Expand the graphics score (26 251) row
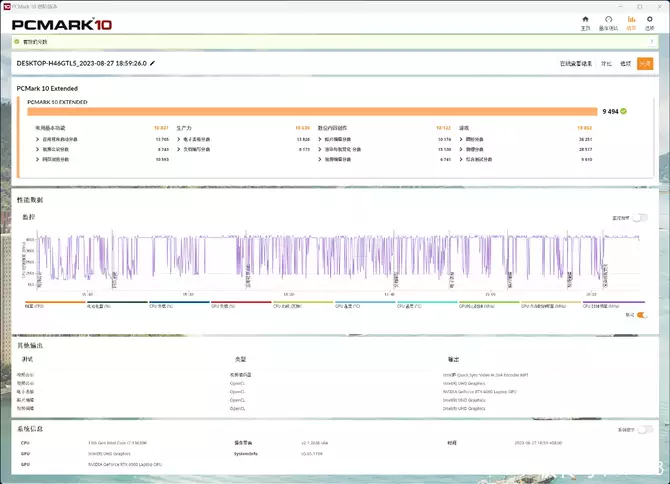This screenshot has width=670, height=484. pos(461,139)
